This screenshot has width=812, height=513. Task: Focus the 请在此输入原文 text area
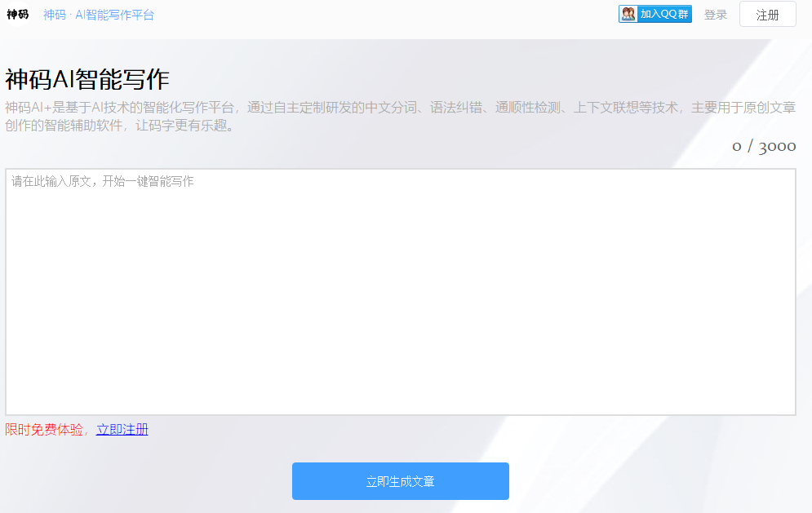[x=401, y=292]
